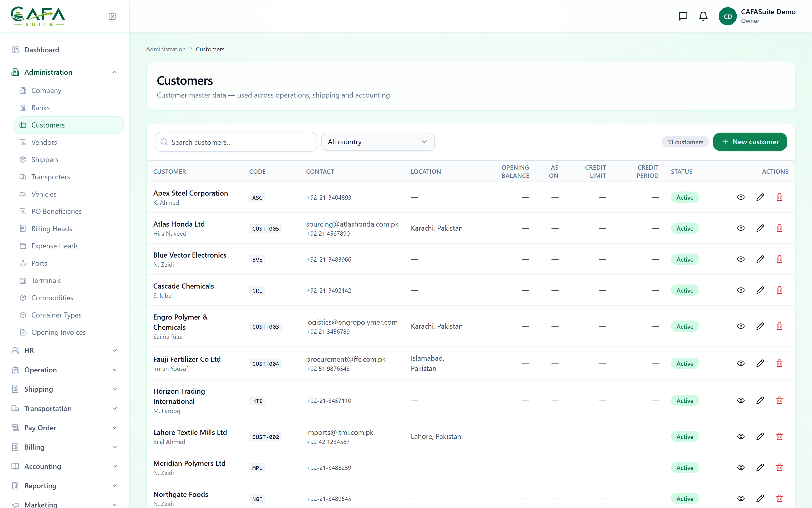
Task: Open Shippers in the sidebar
Action: pos(69,160)
